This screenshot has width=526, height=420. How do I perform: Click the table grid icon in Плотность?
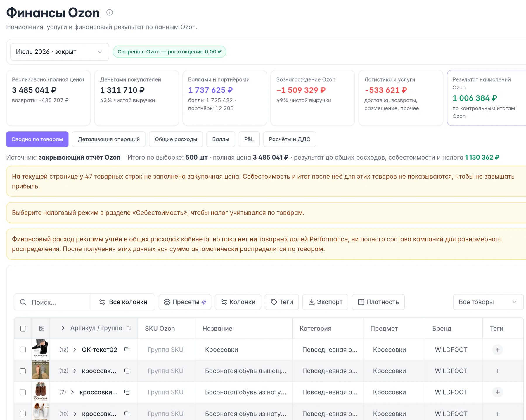(x=361, y=302)
